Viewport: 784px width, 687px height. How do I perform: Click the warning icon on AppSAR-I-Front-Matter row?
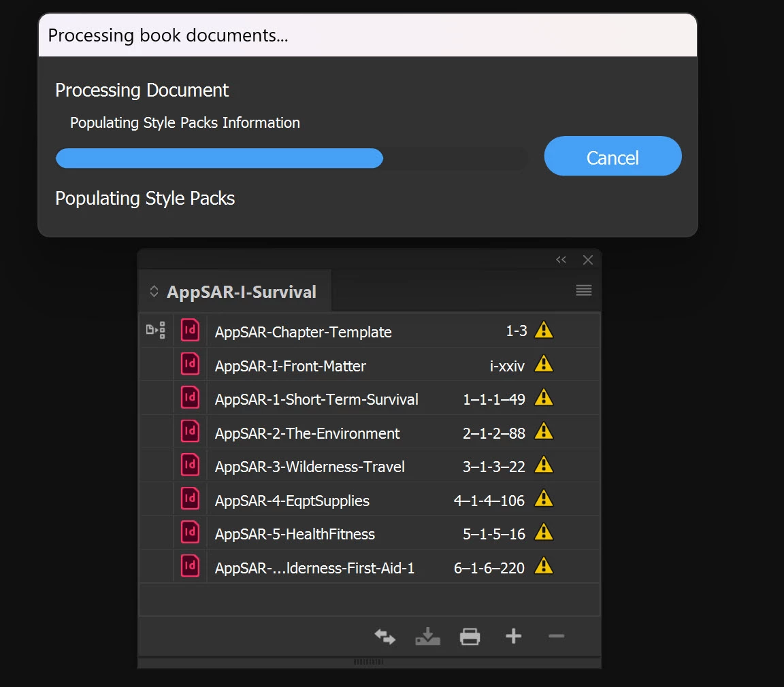pyautogui.click(x=544, y=364)
